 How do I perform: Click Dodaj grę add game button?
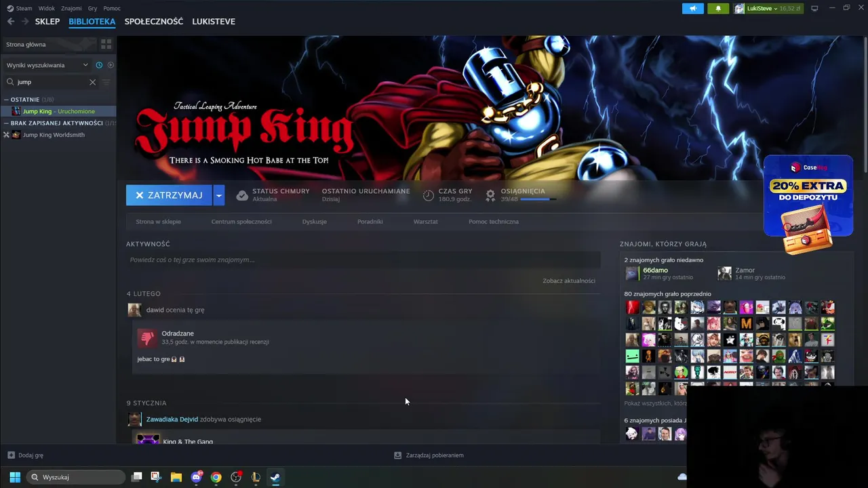pyautogui.click(x=26, y=455)
